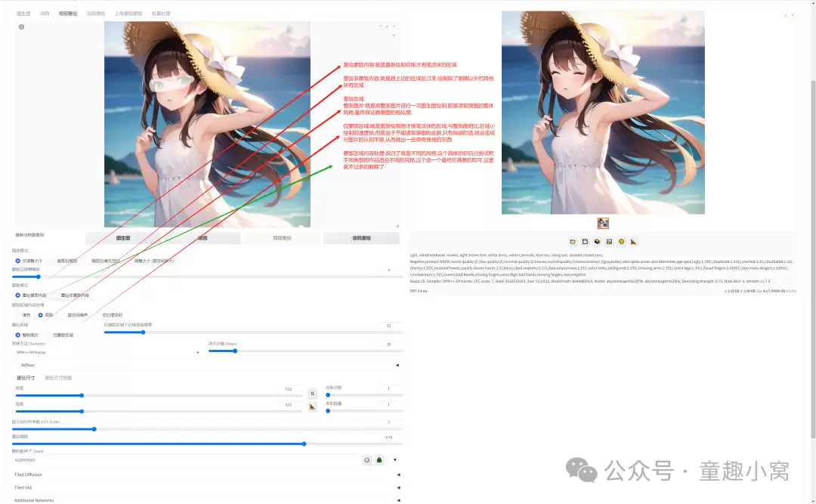The width and height of the screenshot is (816, 504).
Task: Switch to 重绘尺寸倍数 resize tab
Action: click(x=58, y=378)
